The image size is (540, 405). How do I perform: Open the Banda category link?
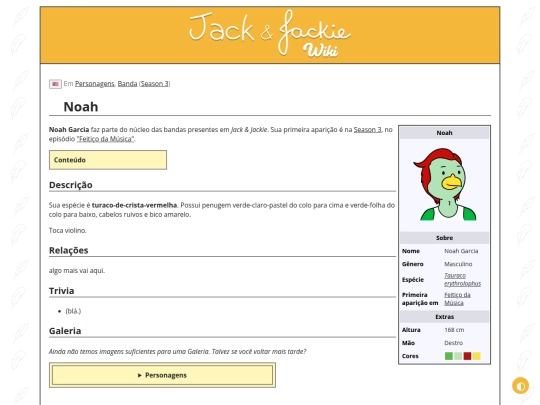tap(127, 84)
